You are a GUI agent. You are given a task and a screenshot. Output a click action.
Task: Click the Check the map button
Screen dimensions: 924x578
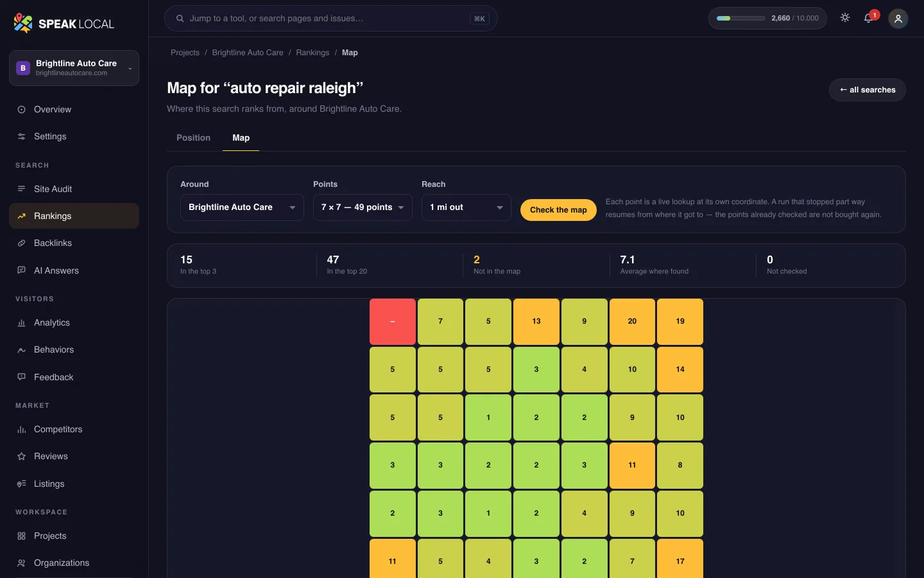pos(558,210)
